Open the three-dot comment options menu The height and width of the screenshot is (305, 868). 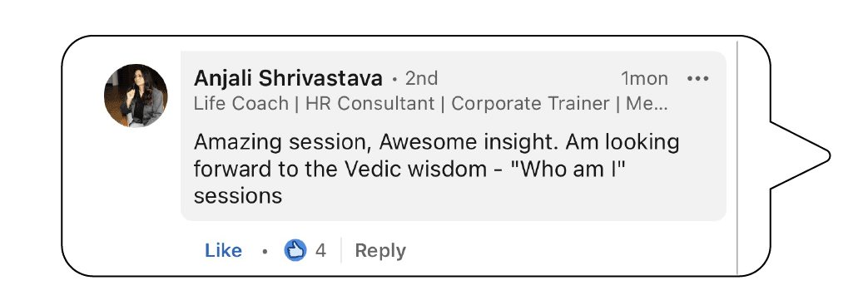point(697,79)
